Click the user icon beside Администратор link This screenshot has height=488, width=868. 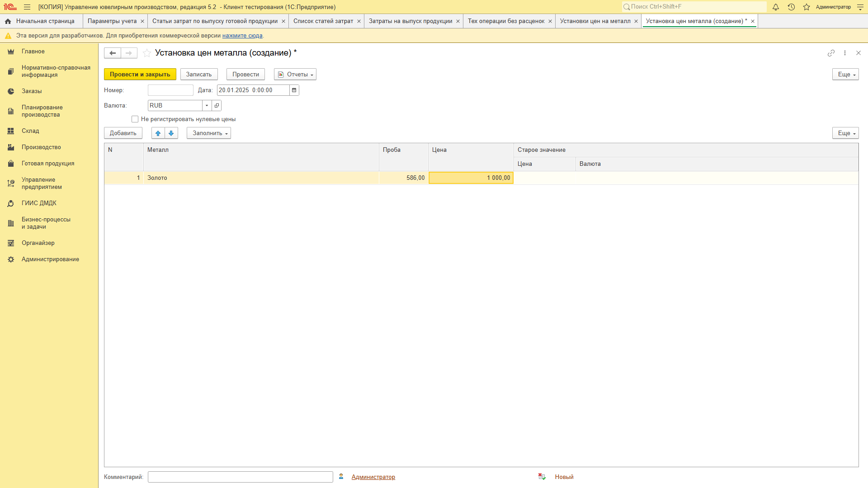(x=341, y=477)
